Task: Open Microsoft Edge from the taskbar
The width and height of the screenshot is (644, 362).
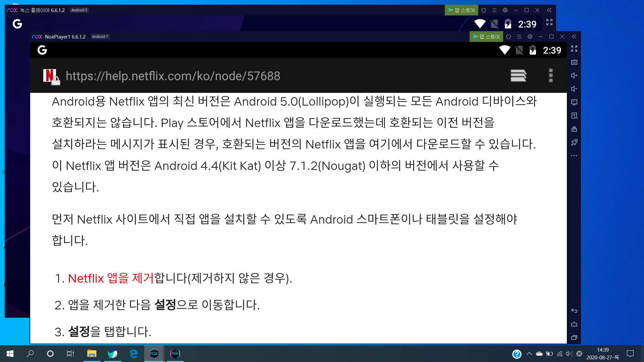Action: pyautogui.click(x=133, y=354)
